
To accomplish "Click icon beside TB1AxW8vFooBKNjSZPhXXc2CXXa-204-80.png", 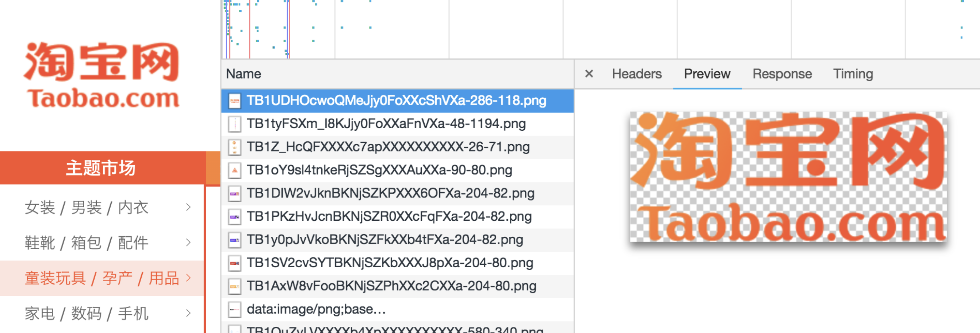I will [x=234, y=287].
